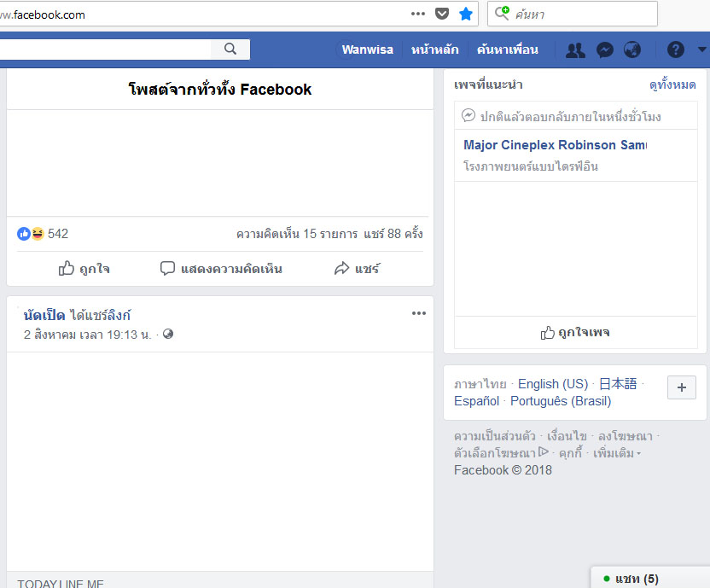Viewport: 710px width, 588px height.
Task: Go to หน้าหลัก home
Action: (x=434, y=49)
